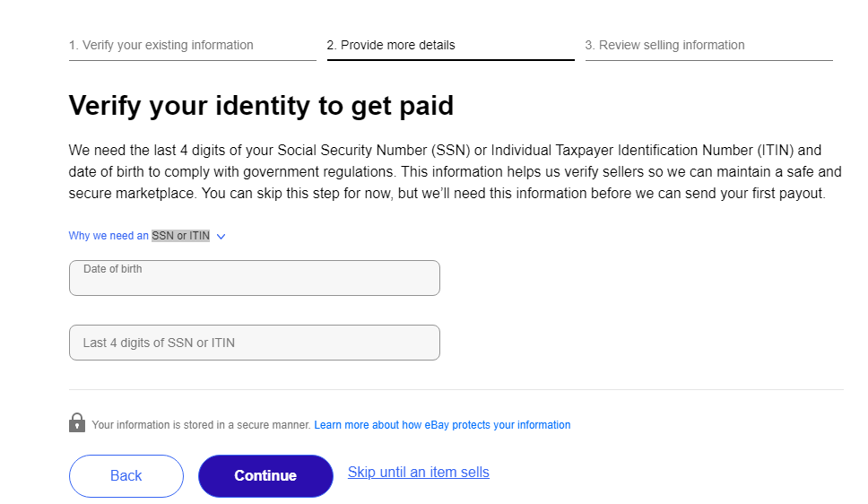
Task: Click the first payout sentence text
Action: (x=513, y=194)
